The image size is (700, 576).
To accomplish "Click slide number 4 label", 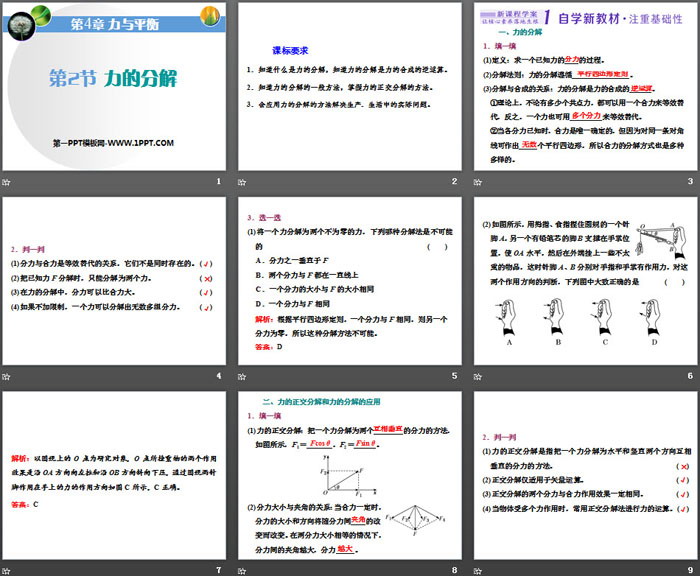I will [x=219, y=376].
